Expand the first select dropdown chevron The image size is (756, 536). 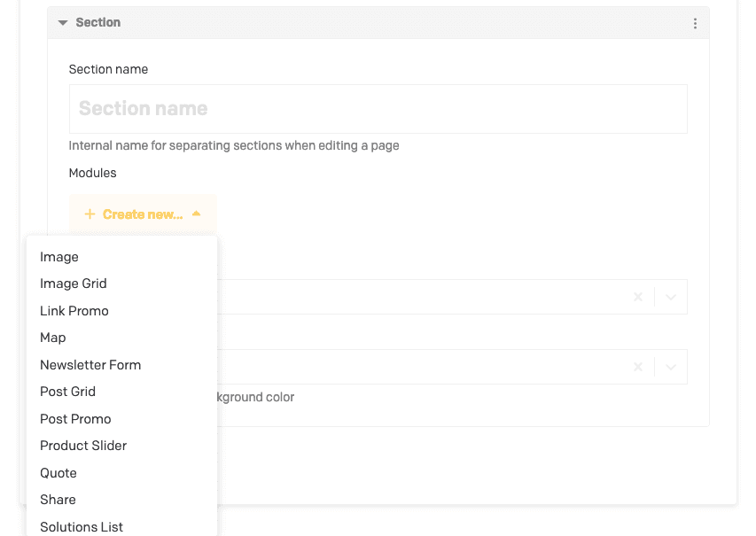tap(671, 297)
